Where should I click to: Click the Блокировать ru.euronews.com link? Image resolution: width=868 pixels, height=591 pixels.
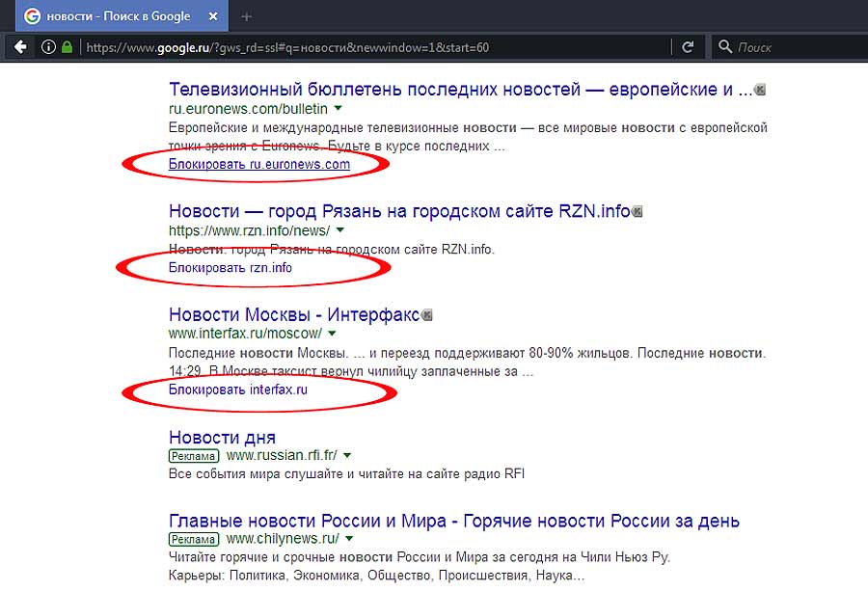(259, 164)
